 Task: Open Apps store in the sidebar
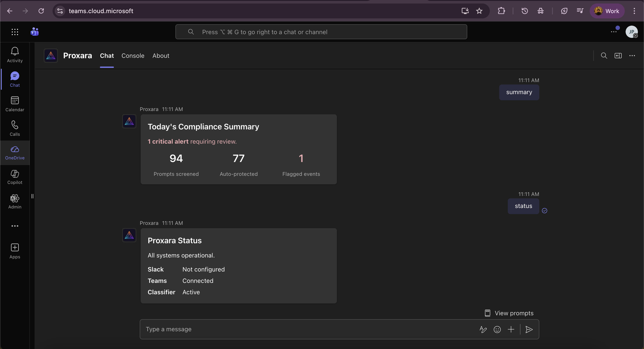tap(15, 251)
